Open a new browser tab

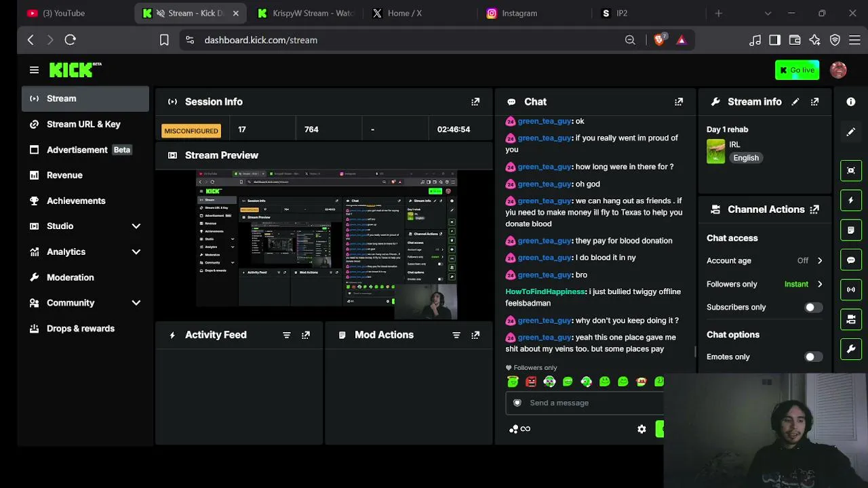point(719,13)
